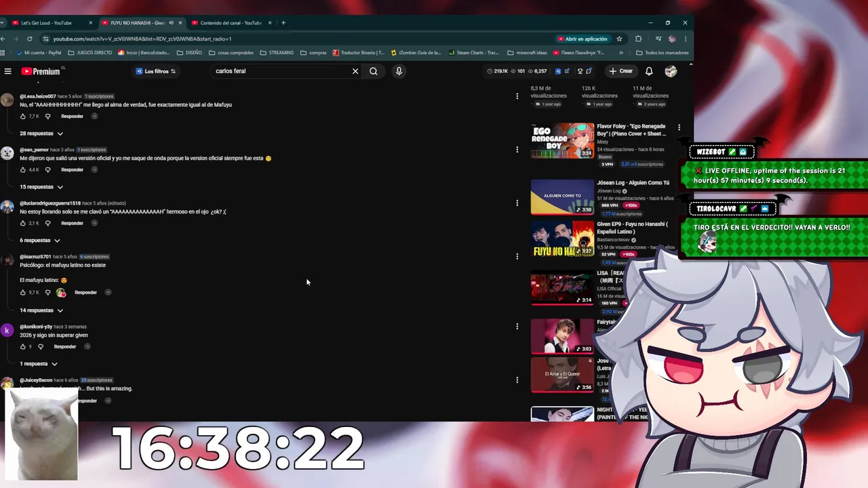The width and height of the screenshot is (868, 488).
Task: Dislike the @san_pamor comment
Action: click(x=47, y=169)
